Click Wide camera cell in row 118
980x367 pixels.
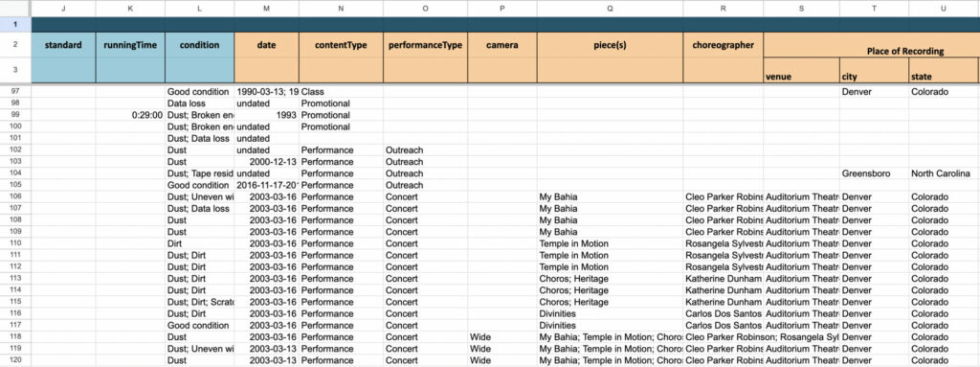click(x=501, y=337)
